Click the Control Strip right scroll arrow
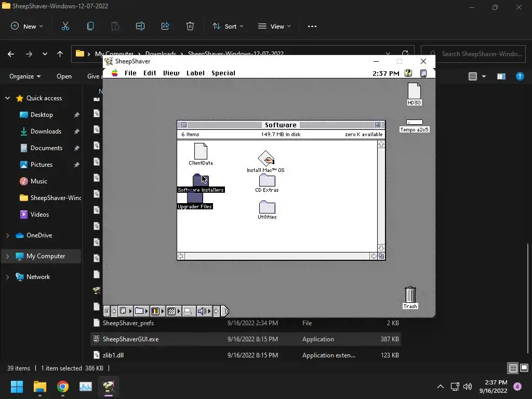This screenshot has height=399, width=532. click(x=216, y=311)
